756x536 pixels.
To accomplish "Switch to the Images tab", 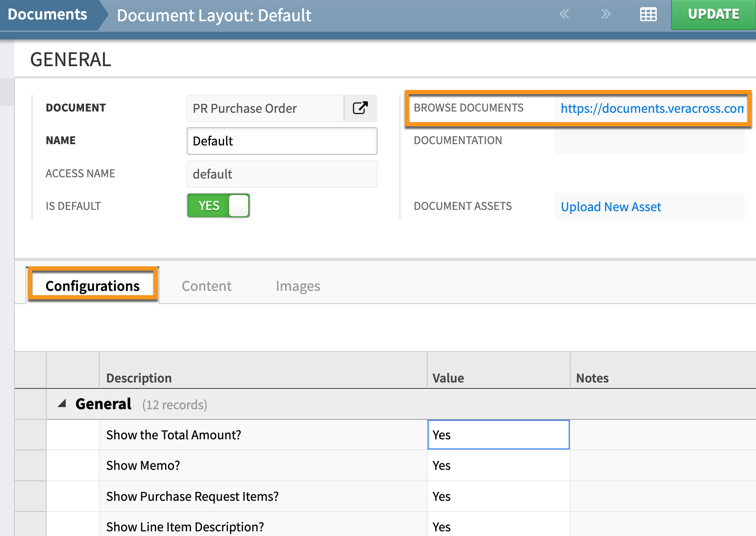I will pos(297,286).
